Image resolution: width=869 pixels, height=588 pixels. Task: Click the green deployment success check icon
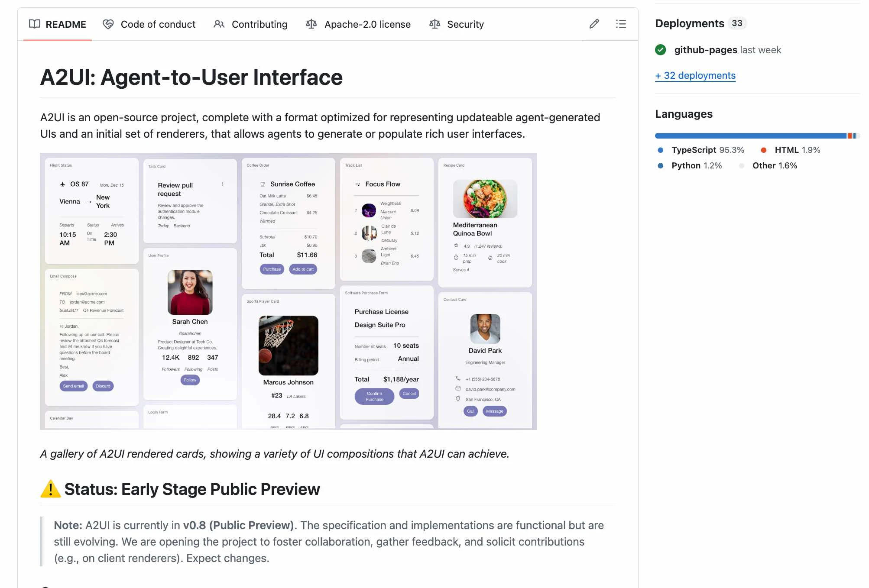661,50
